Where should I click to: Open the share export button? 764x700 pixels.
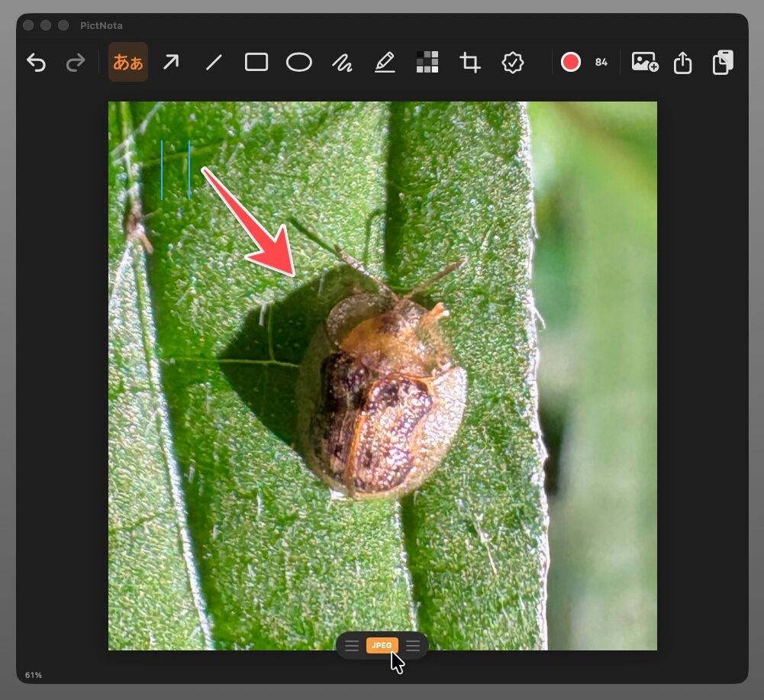click(x=682, y=62)
